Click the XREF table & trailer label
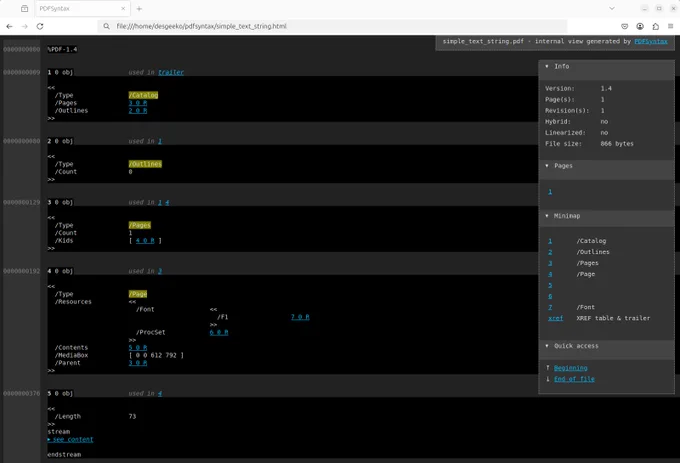This screenshot has width=680, height=463. pyautogui.click(x=613, y=318)
